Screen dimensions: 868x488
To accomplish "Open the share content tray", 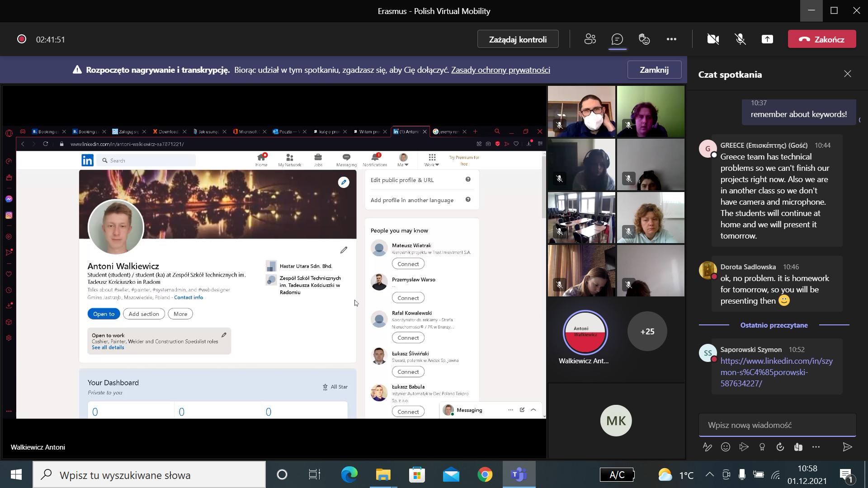I will click(767, 39).
